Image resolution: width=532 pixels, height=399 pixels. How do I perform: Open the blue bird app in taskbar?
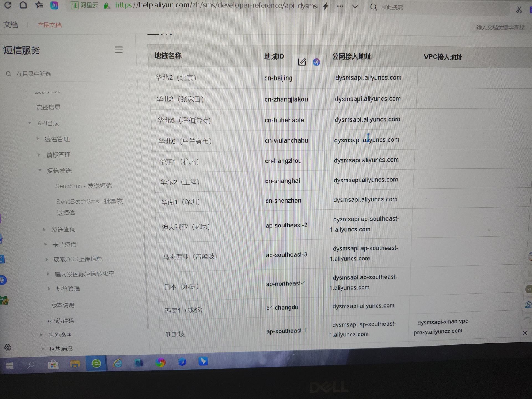click(203, 361)
